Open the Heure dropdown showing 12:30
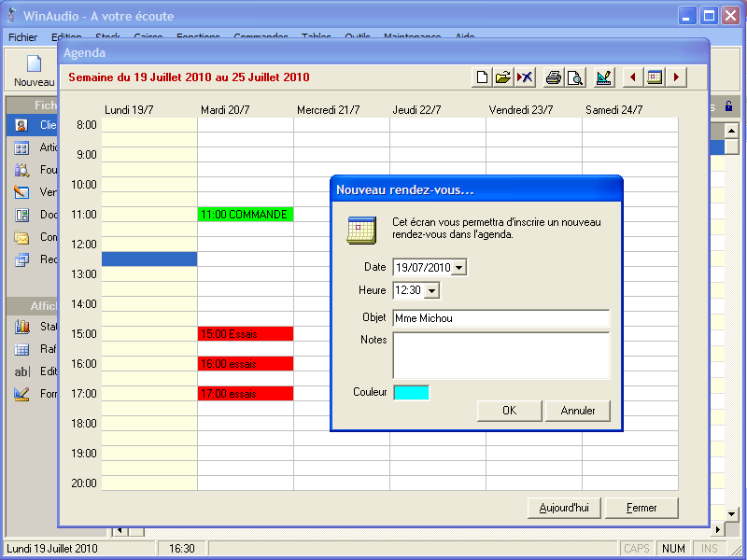Viewport: 747px width, 560px height. (x=431, y=291)
